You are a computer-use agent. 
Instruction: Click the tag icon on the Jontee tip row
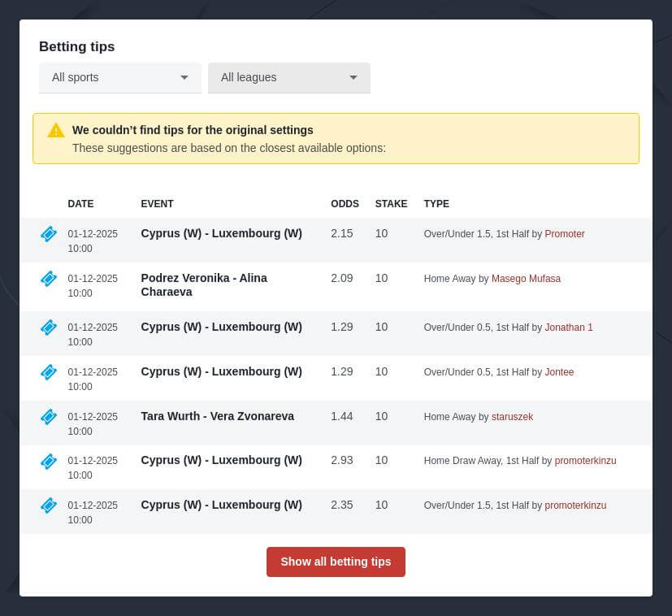(49, 371)
